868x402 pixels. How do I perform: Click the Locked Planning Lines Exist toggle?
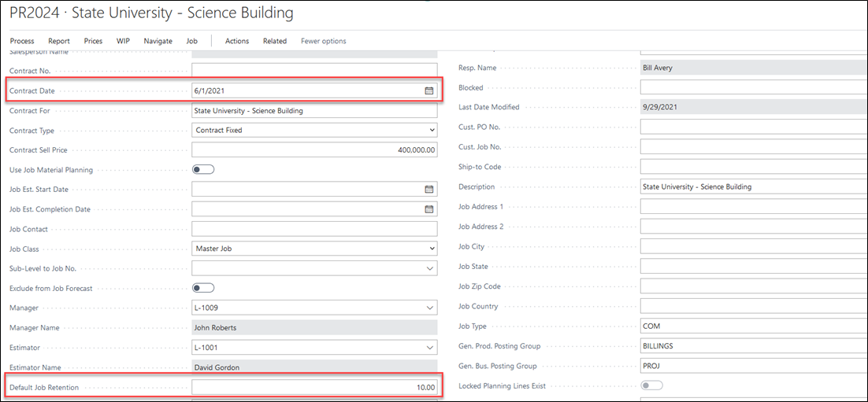click(x=651, y=385)
